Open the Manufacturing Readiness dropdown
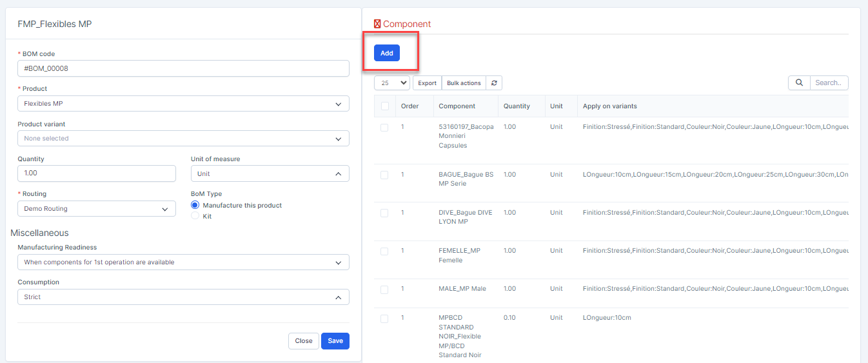 183,262
